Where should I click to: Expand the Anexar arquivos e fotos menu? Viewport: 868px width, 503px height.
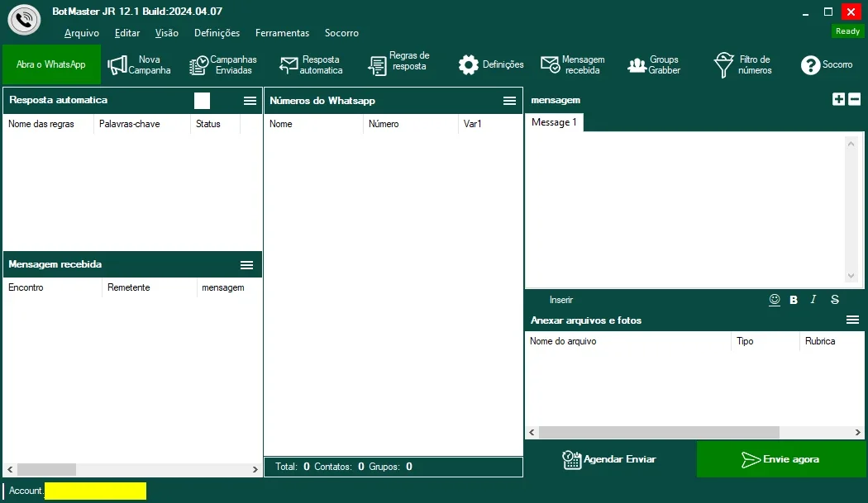[x=852, y=320]
